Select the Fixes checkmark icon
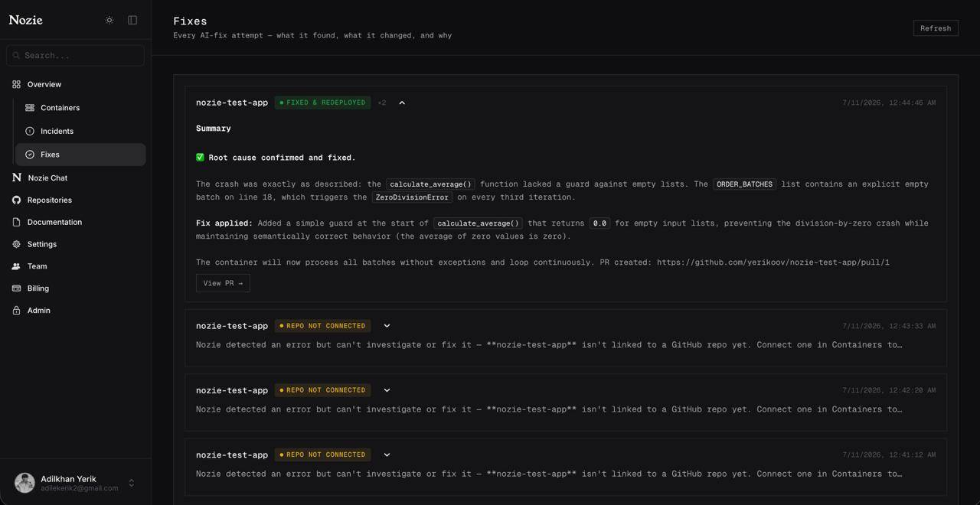 click(30, 155)
